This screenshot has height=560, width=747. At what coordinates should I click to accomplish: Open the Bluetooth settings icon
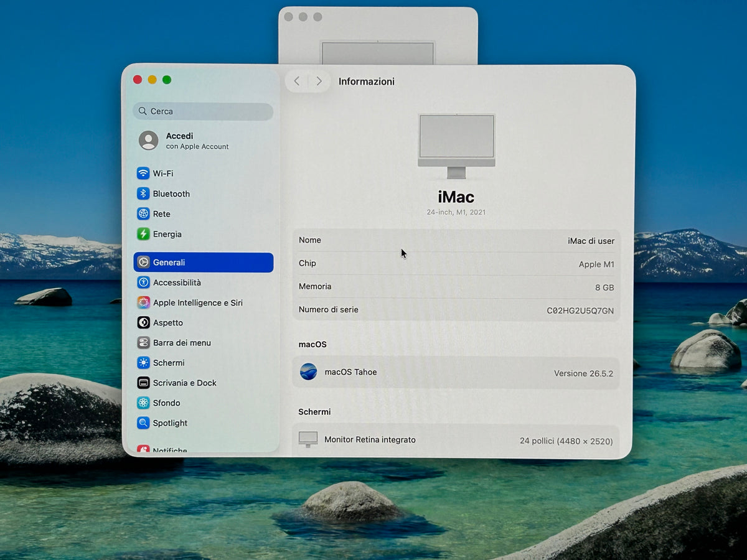(x=143, y=194)
